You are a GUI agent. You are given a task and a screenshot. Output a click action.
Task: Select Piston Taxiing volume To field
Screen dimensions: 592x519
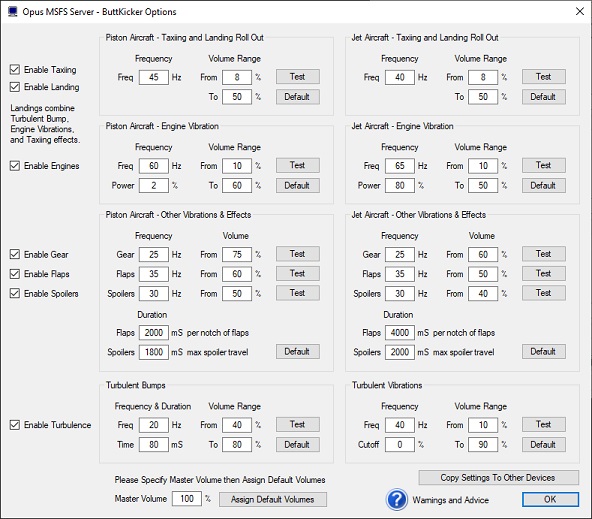[x=237, y=97]
